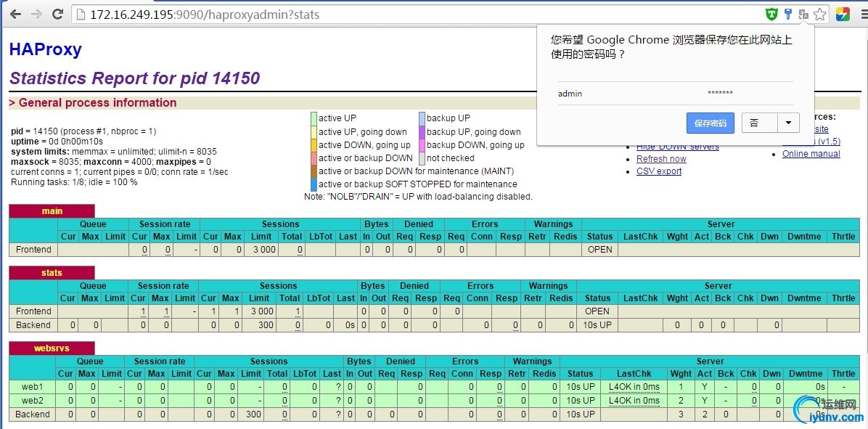The width and height of the screenshot is (868, 429).
Task: Click the active UP, going down swatch
Action: 314,131
